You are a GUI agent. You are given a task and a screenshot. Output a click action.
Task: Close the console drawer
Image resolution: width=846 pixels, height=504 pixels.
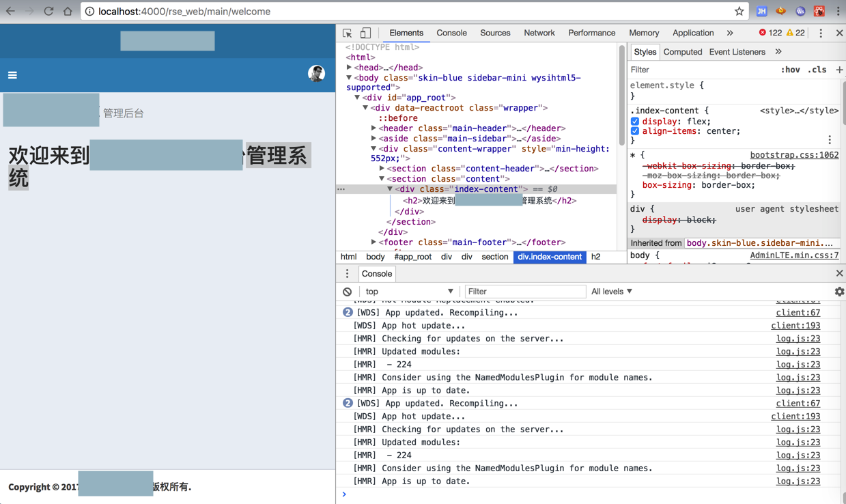[839, 274]
